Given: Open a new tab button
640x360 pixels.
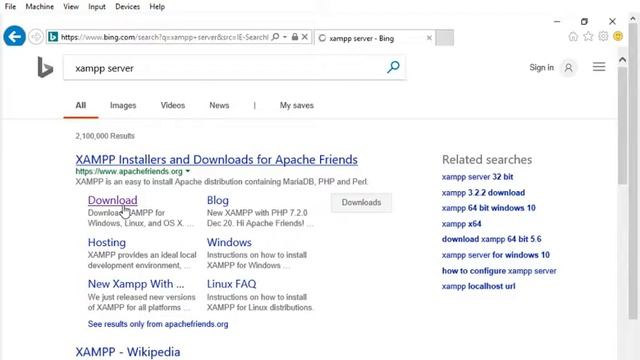Looking at the screenshot, I should pos(444,38).
